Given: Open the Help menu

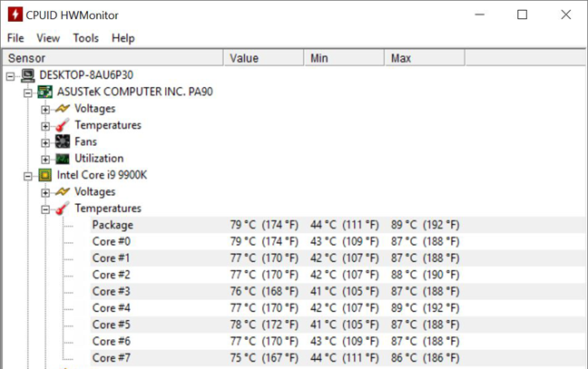Looking at the screenshot, I should [123, 38].
